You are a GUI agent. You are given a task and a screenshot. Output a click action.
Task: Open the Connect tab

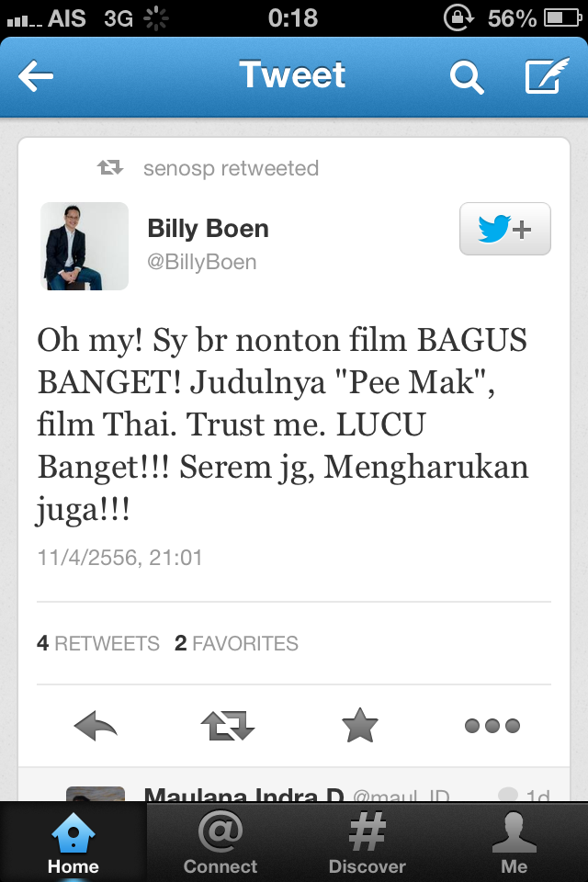pos(220,842)
